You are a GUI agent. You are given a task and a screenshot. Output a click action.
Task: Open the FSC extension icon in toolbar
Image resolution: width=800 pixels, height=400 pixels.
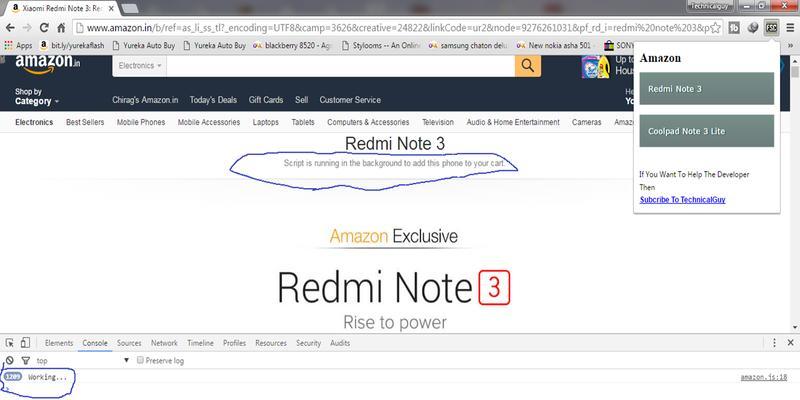(771, 28)
